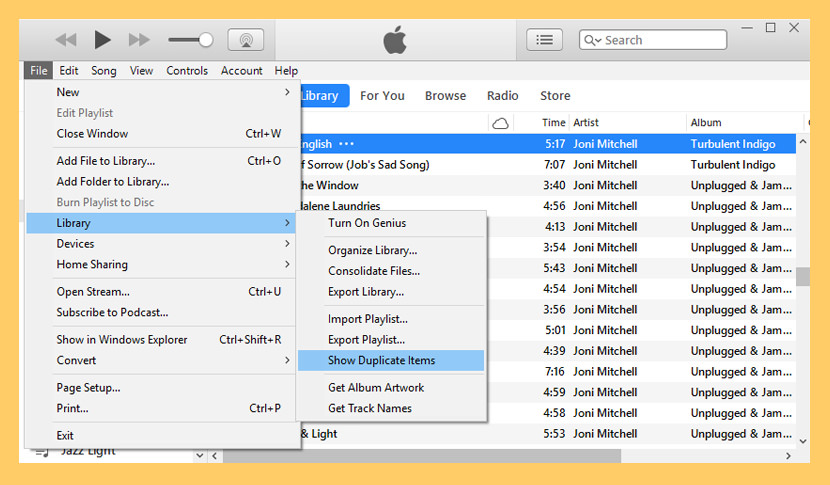Choose Open Stream
This screenshot has height=485, width=830.
[x=161, y=292]
